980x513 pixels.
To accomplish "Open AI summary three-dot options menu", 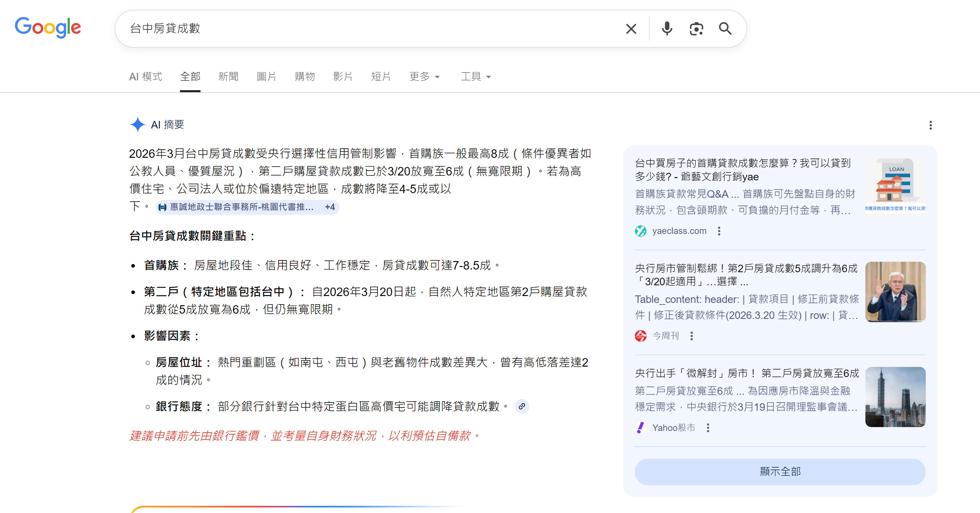I will [x=931, y=125].
